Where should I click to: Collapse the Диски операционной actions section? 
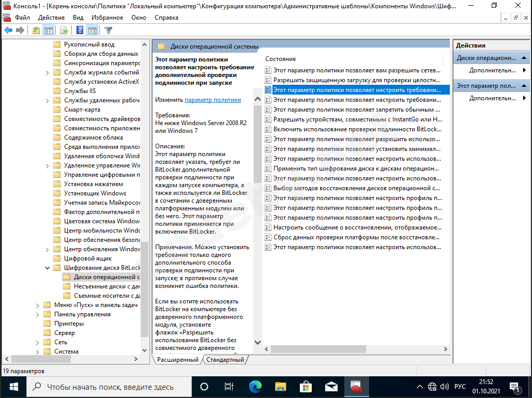pyautogui.click(x=525, y=58)
